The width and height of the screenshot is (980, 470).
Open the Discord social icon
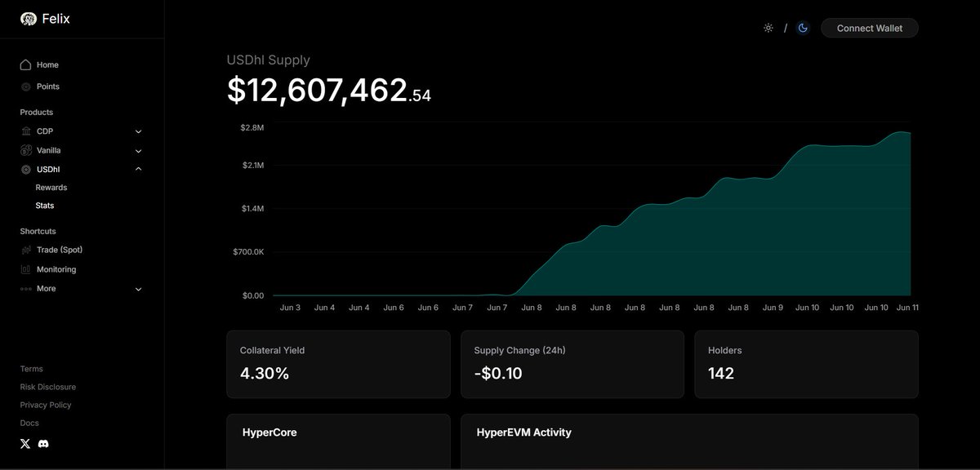(43, 443)
